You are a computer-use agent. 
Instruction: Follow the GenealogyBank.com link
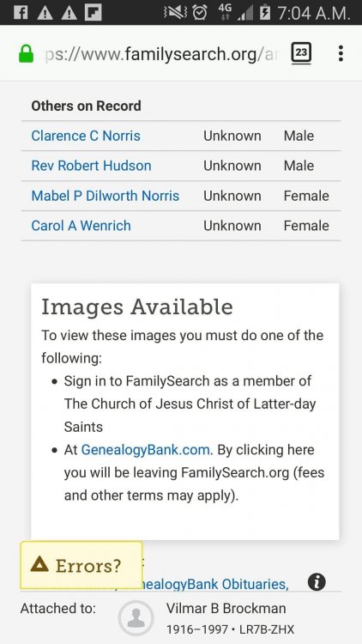[x=146, y=450]
